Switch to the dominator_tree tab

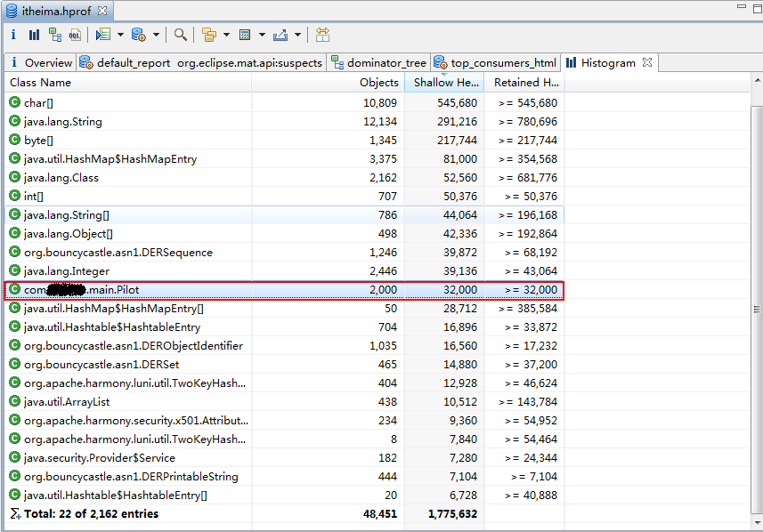tap(386, 63)
